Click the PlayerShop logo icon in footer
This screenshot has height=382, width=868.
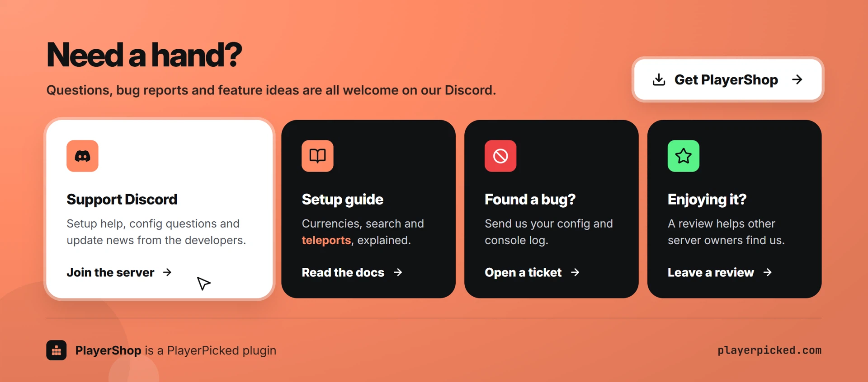[57, 350]
